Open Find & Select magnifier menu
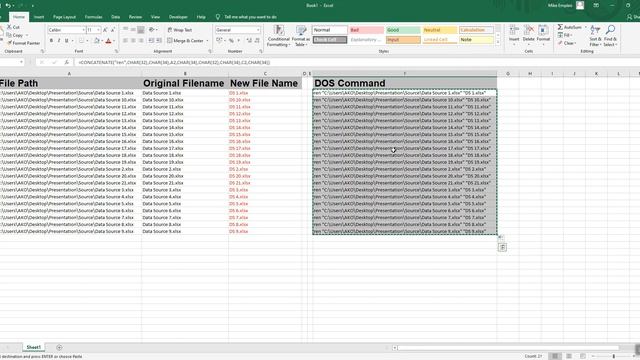The height and width of the screenshot is (360, 640). point(610,36)
